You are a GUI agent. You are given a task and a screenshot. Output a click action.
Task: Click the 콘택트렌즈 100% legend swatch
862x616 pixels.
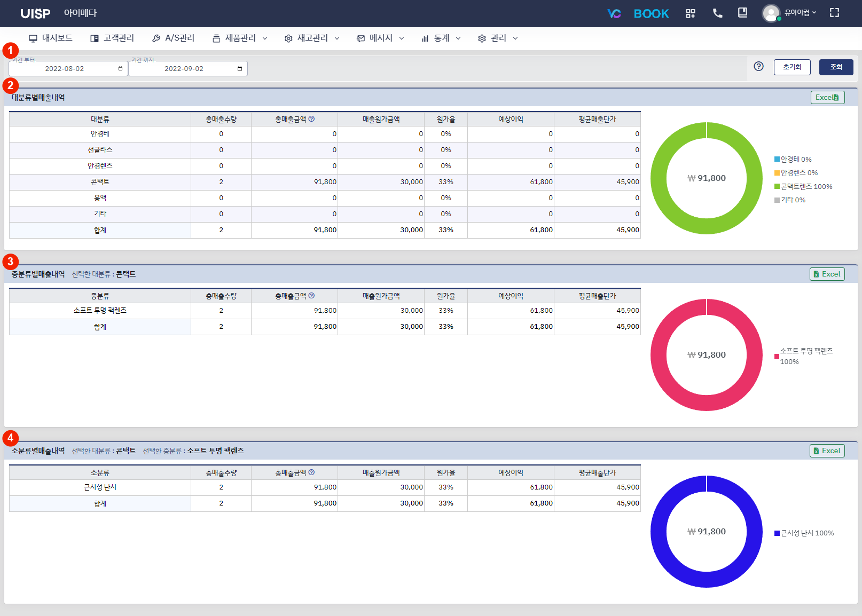click(777, 186)
